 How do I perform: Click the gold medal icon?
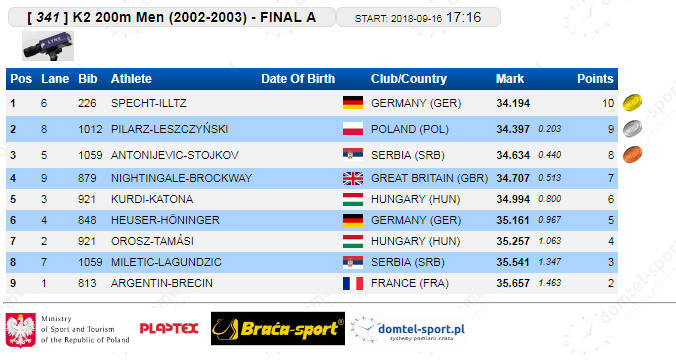click(632, 103)
